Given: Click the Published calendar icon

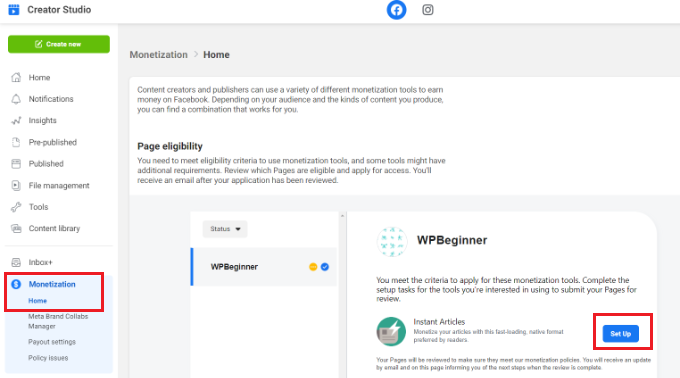Looking at the screenshot, I should pyautogui.click(x=16, y=163).
